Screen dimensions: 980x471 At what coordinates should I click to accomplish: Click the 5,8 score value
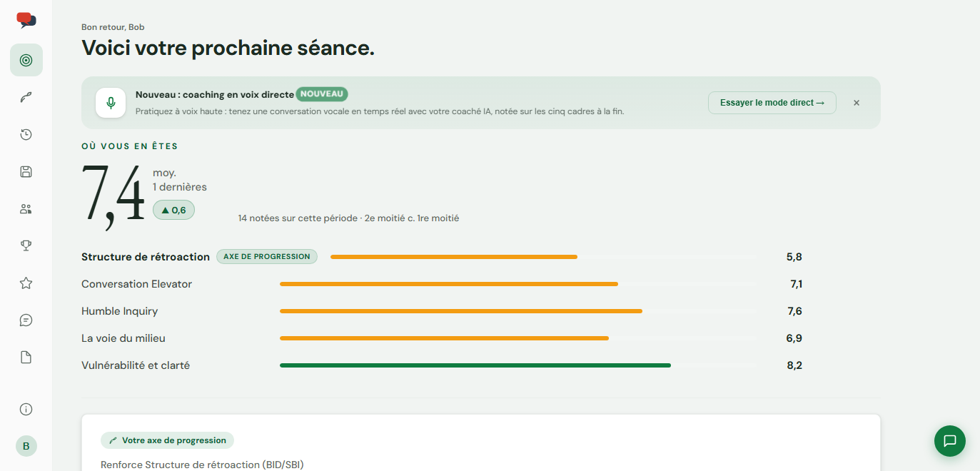pos(794,257)
